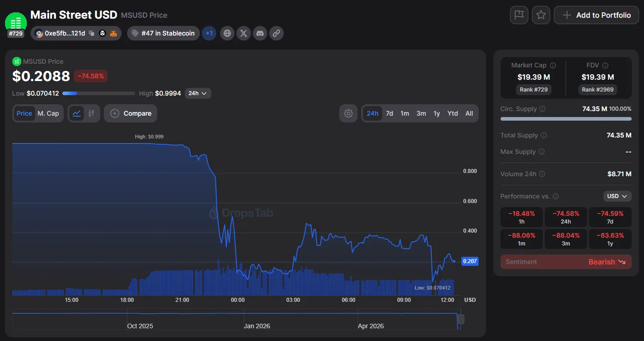Viewport: 644px width, 341px height.
Task: Add coin to favorites with star icon
Action: pos(541,15)
